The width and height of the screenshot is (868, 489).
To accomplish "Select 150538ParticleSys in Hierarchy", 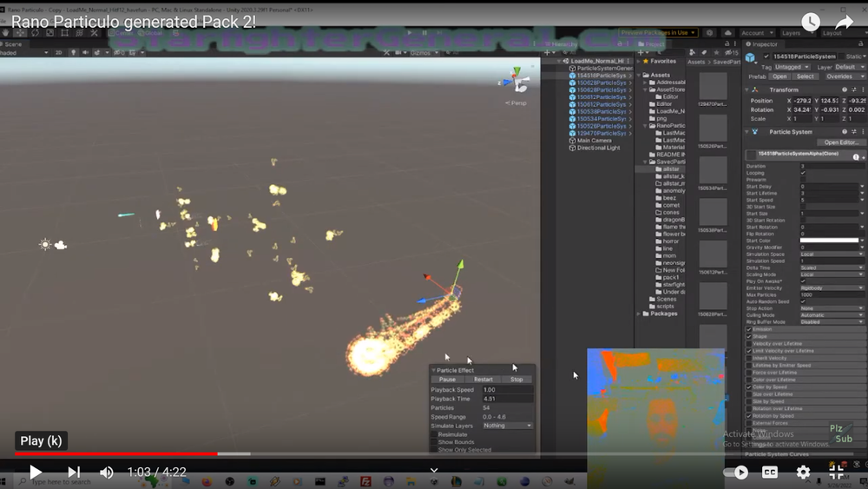I will pos(602,111).
